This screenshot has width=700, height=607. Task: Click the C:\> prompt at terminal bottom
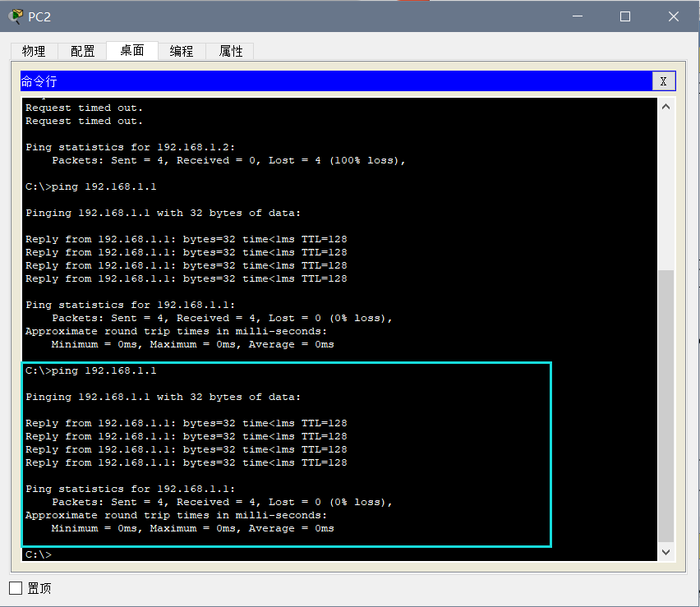point(39,554)
